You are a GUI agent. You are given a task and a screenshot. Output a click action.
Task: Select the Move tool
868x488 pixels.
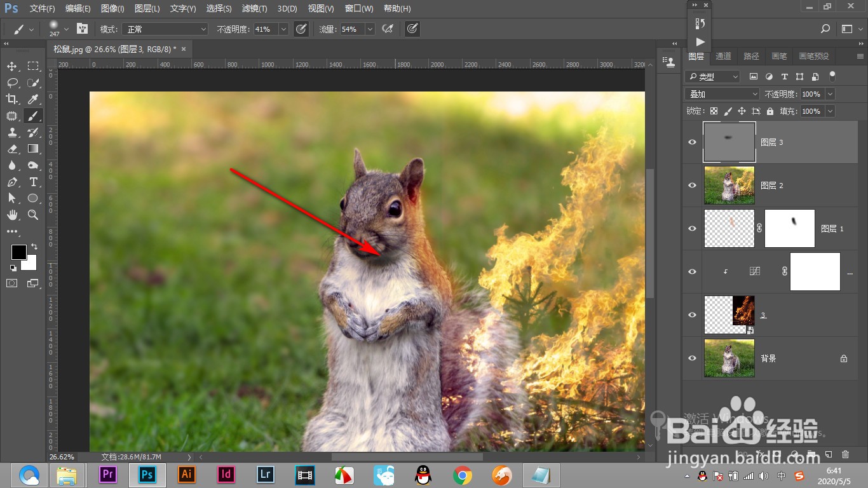12,66
